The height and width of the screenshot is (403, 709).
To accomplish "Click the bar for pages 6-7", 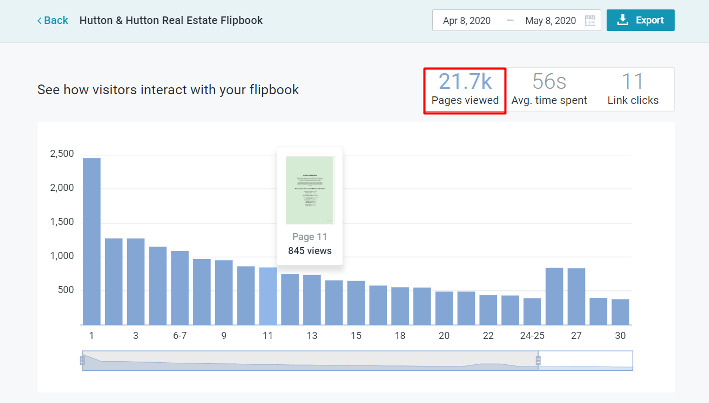I will point(180,288).
